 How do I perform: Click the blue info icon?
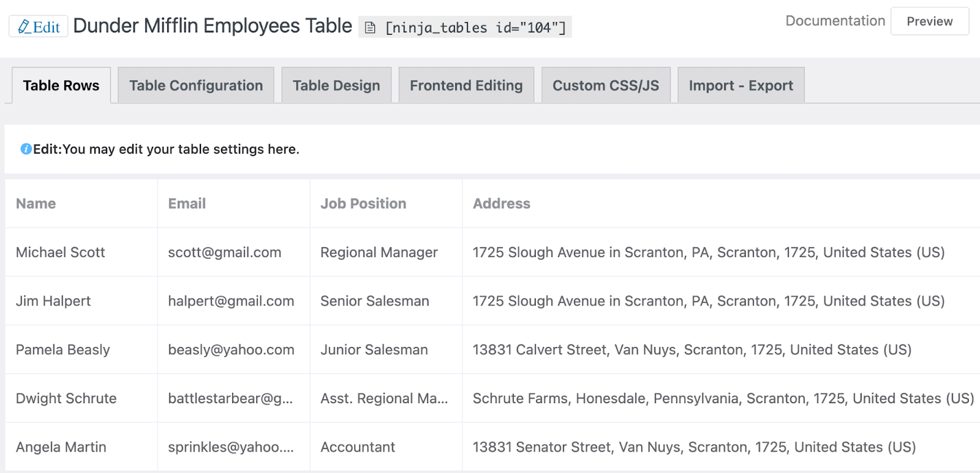click(x=26, y=149)
